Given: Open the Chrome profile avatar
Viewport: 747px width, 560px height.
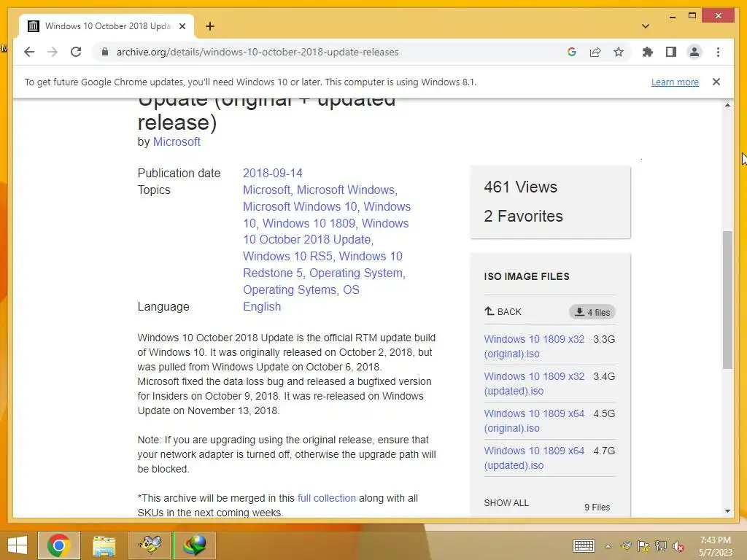Looking at the screenshot, I should point(694,52).
